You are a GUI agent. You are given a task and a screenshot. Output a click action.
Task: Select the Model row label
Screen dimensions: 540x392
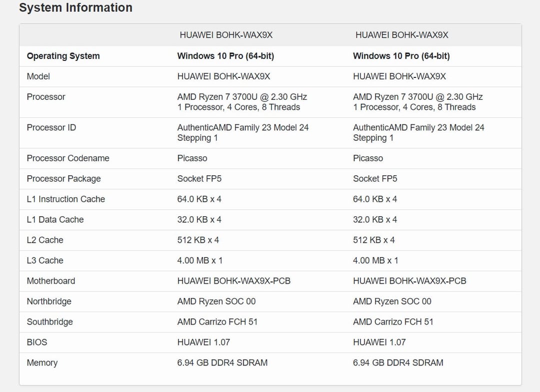(38, 76)
